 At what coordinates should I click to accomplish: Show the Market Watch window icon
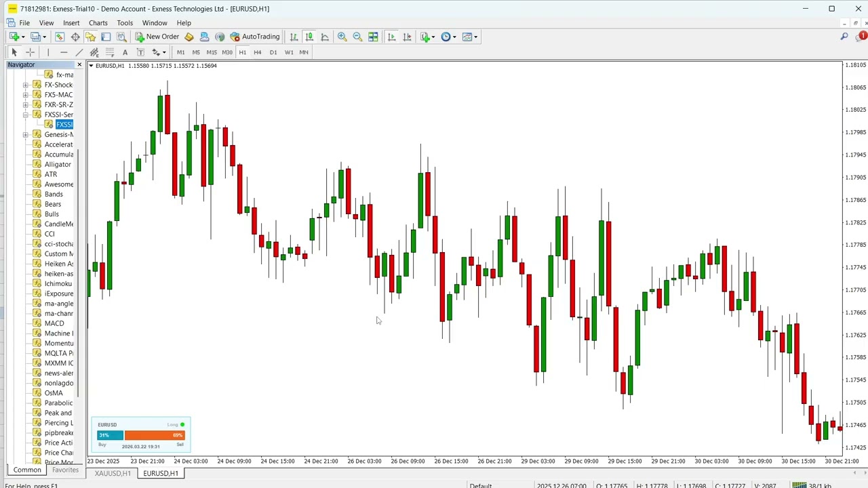[60, 37]
